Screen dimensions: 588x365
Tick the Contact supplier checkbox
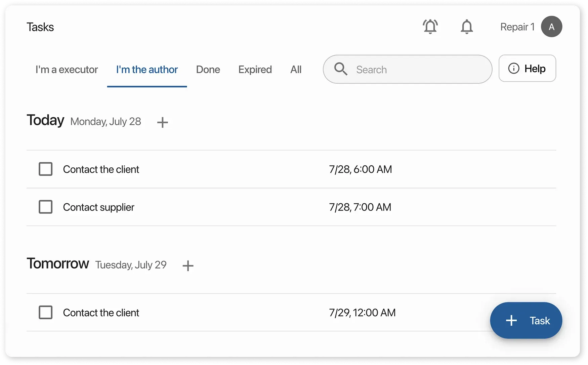point(46,207)
